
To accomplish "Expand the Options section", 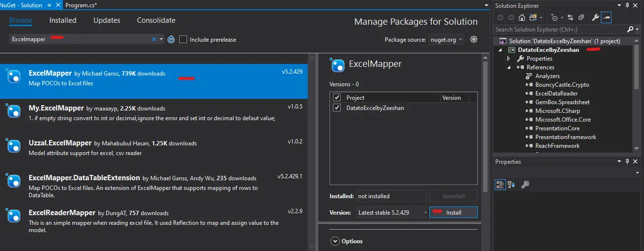I will click(x=335, y=241).
